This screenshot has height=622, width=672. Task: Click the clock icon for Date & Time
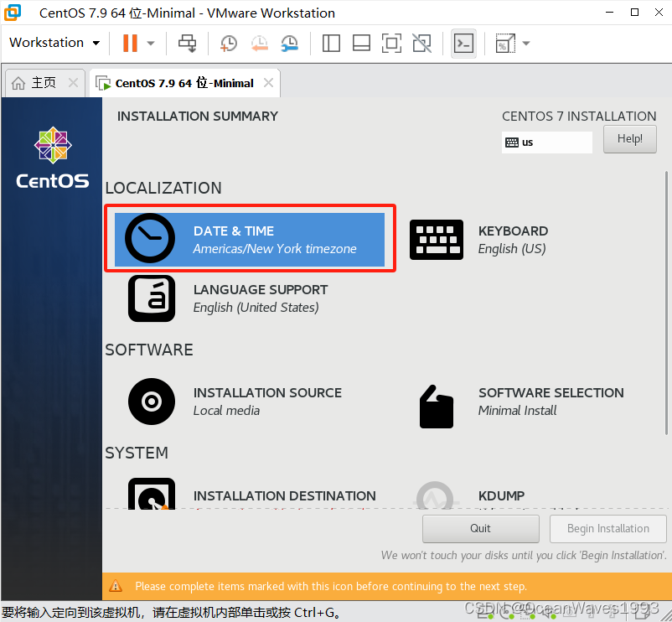point(150,238)
